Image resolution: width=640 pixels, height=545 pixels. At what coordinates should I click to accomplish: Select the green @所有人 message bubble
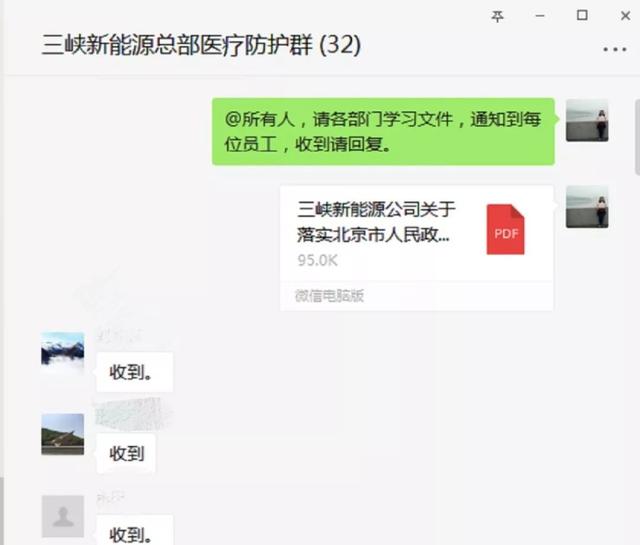(383, 131)
